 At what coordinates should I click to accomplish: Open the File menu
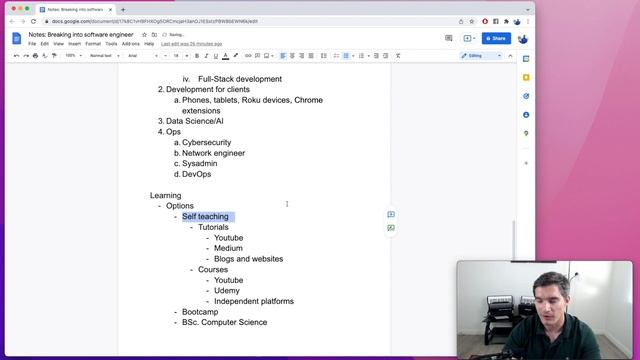(x=32, y=44)
